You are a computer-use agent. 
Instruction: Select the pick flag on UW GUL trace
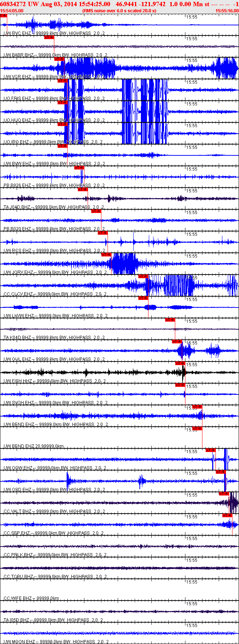pyautogui.click(x=177, y=342)
